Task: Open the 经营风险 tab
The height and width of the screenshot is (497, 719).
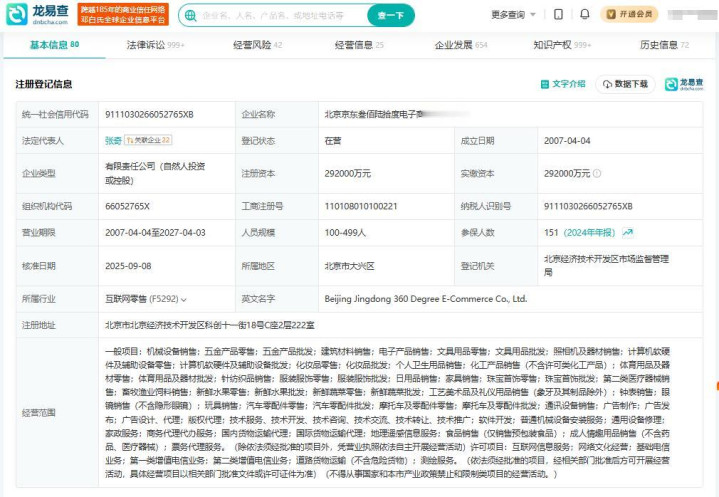Action: [x=257, y=45]
